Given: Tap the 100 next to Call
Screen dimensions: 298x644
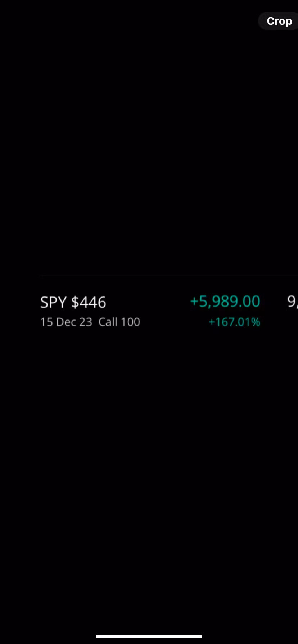Looking at the screenshot, I should [x=130, y=322].
